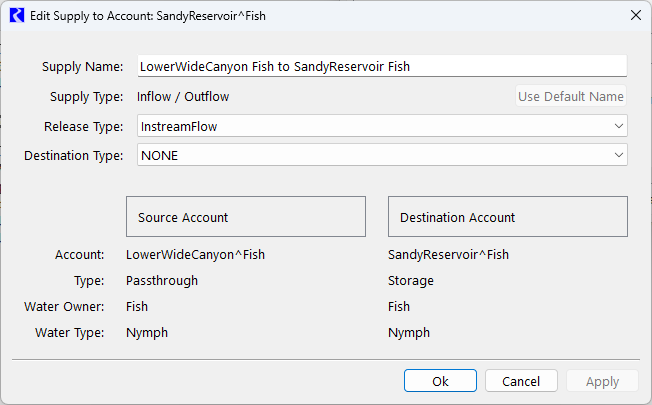
Task: Click the Inflow / Outflow supply type text
Action: (183, 97)
